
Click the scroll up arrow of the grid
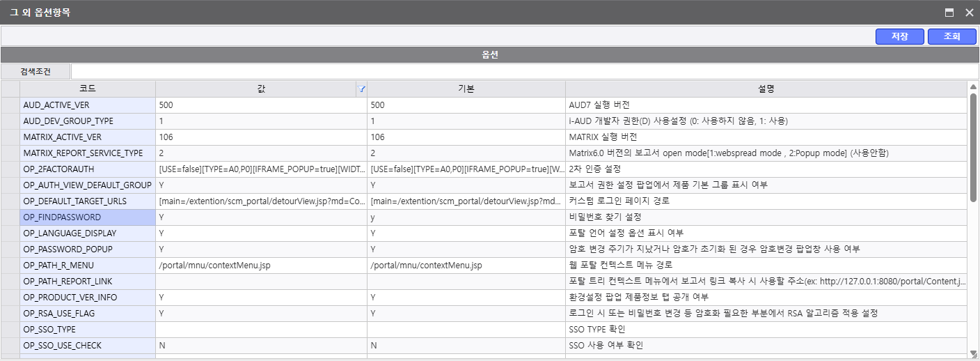point(973,86)
